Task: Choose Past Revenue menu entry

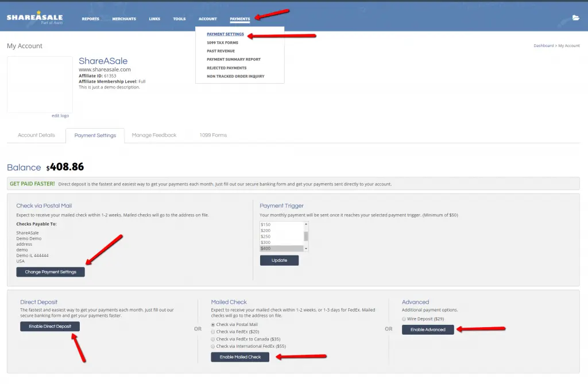Action: 221,51
